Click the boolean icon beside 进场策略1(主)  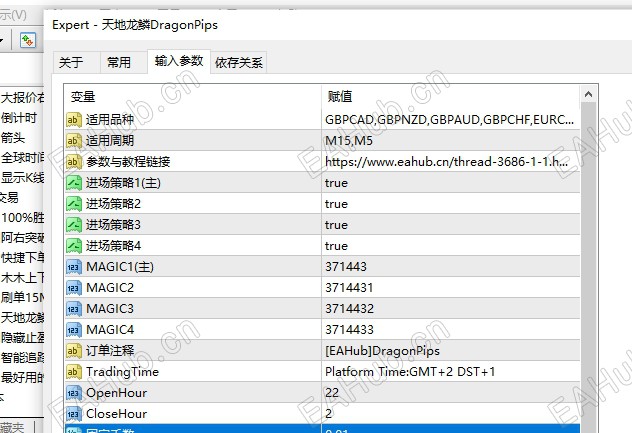coord(74,183)
